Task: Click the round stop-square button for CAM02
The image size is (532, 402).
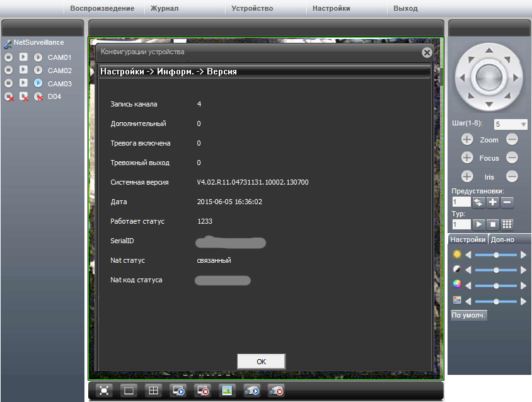Action: (x=8, y=70)
